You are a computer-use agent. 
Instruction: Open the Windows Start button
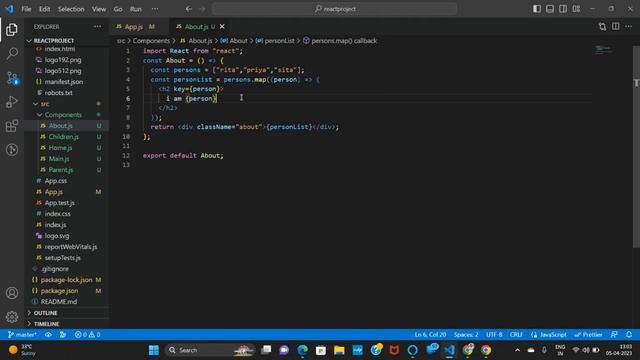[154, 350]
